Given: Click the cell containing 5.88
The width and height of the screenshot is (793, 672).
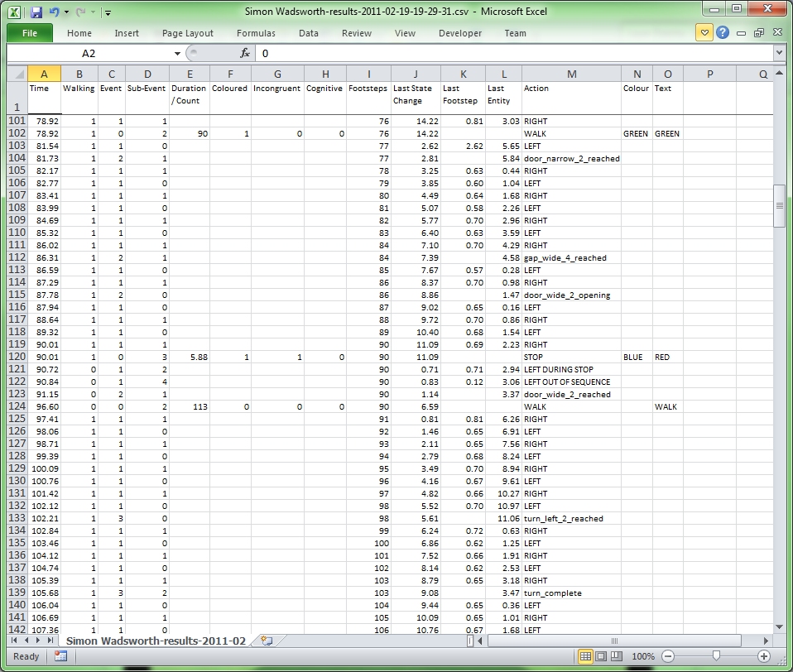Looking at the screenshot, I should tap(190, 357).
